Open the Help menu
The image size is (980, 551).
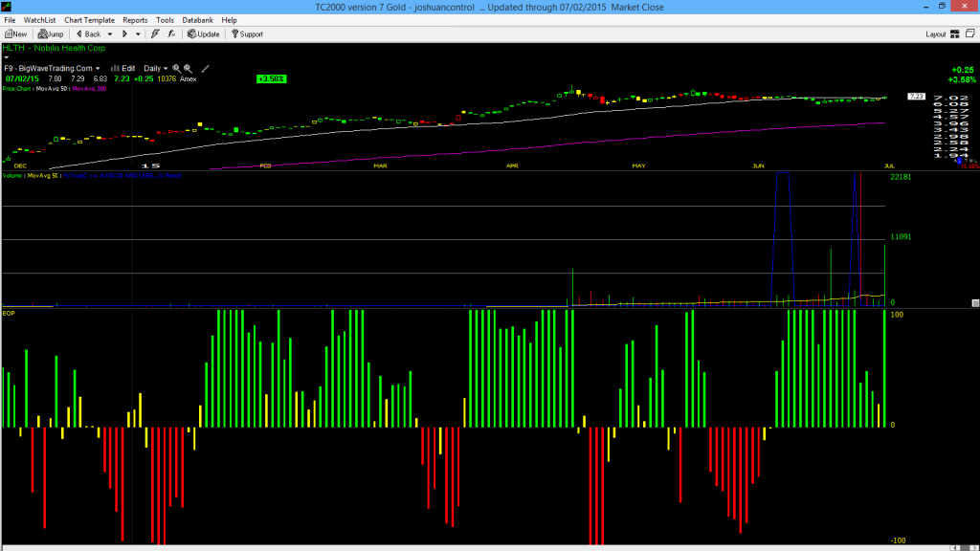tap(230, 20)
